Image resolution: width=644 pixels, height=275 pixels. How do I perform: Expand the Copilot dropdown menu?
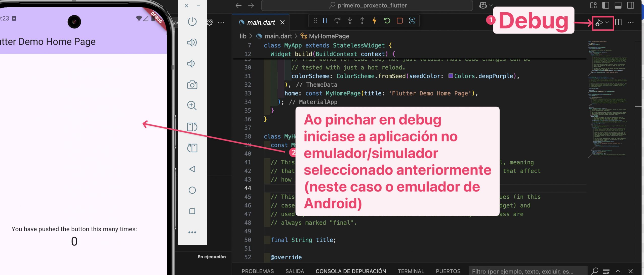click(490, 5)
